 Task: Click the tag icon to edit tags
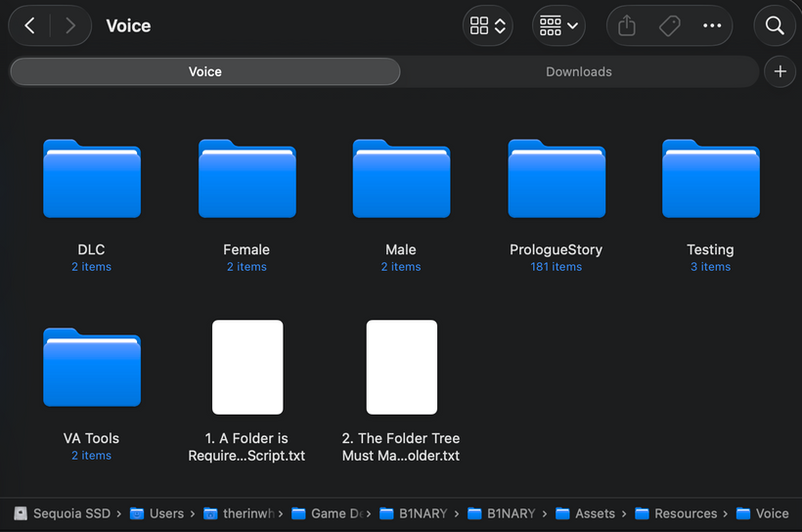[x=670, y=26]
